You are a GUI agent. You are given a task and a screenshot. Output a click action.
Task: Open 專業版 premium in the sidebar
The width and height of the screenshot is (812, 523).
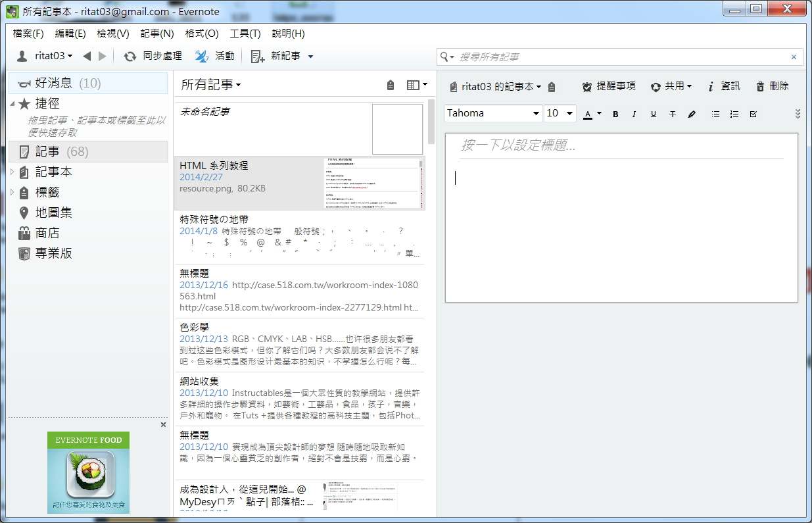pyautogui.click(x=54, y=253)
